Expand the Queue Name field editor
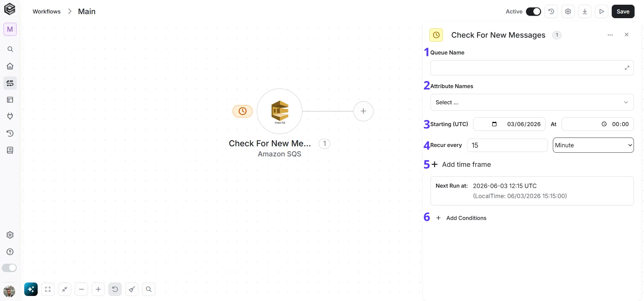Viewport: 644px width, 301px height. (x=627, y=68)
